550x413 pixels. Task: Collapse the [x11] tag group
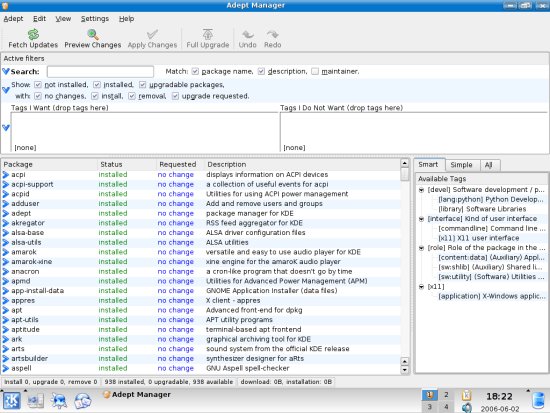coord(421,287)
